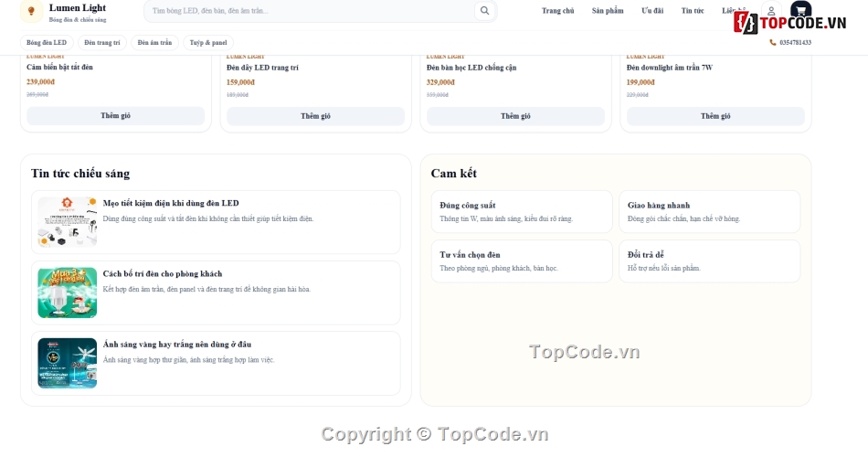Open the Sản phẩm menu item

(x=608, y=11)
